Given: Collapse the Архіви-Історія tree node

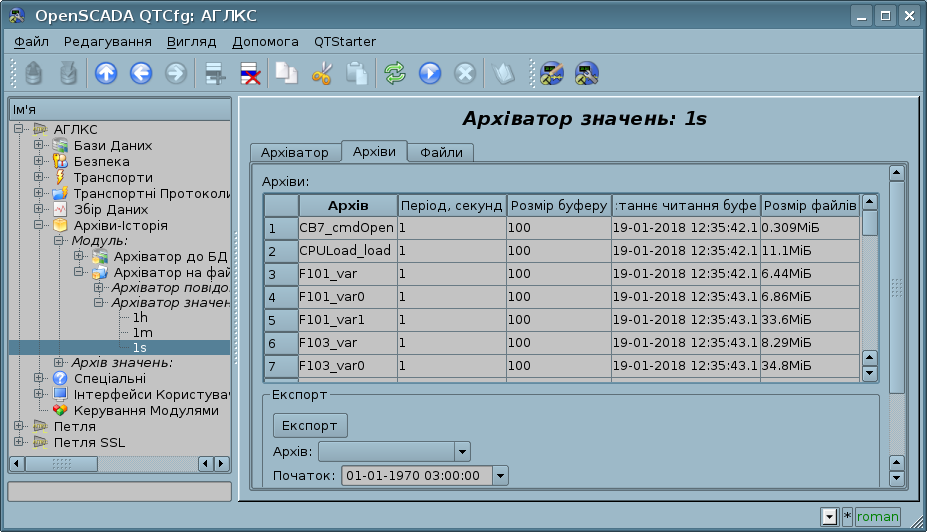Looking at the screenshot, I should point(39,225).
